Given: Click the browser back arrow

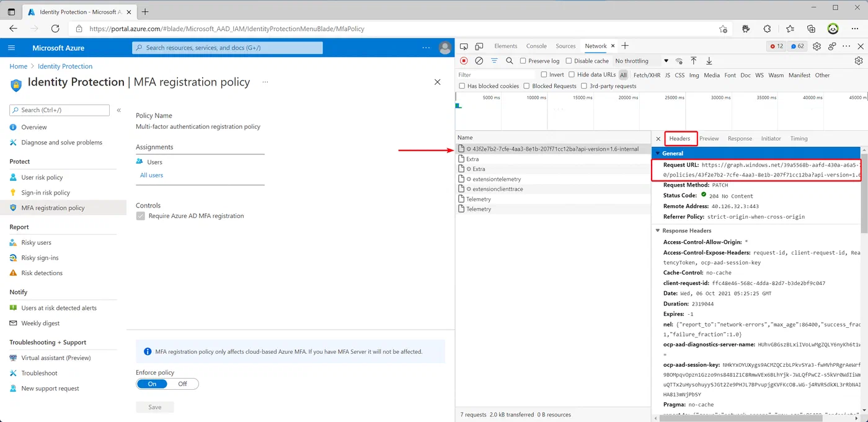Looking at the screenshot, I should click(x=13, y=29).
